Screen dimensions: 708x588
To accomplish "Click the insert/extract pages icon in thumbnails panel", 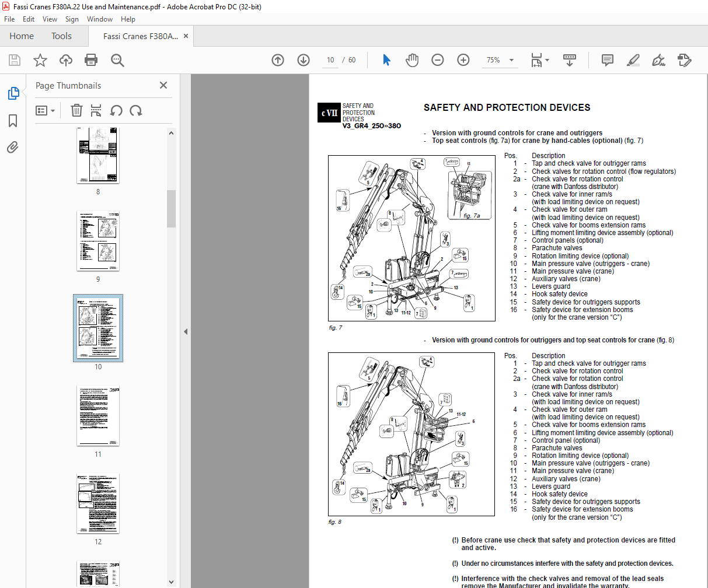I will pyautogui.click(x=96, y=110).
